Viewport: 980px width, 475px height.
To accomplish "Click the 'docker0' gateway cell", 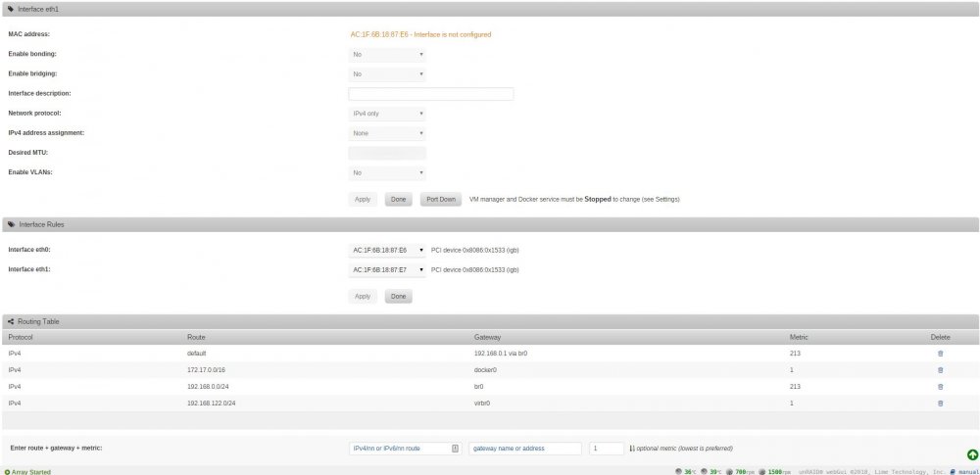I will point(486,370).
